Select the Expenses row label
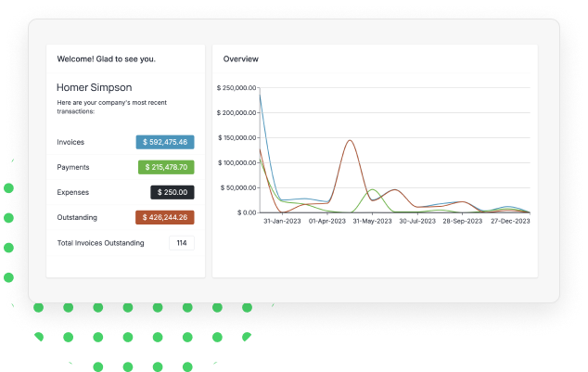The image size is (588, 372). pos(73,192)
